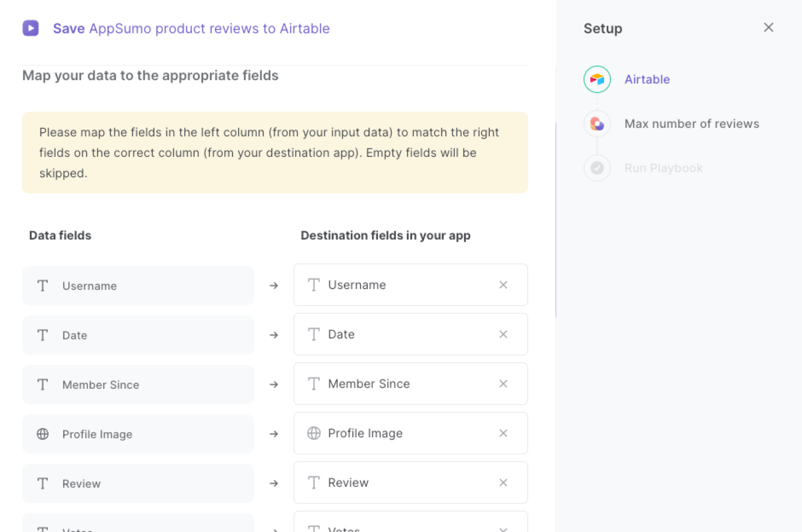Select the Date data field
Viewport: 802px width, 532px height.
(x=138, y=335)
